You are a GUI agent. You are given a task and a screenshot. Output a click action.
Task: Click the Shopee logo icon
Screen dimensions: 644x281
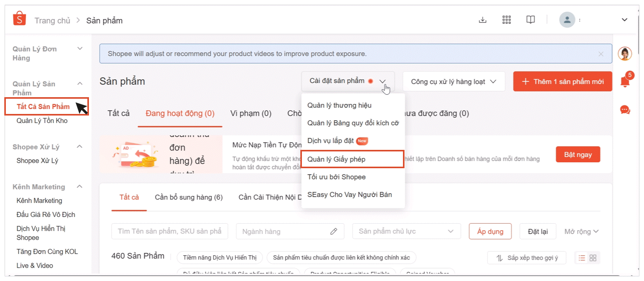pos(19,19)
